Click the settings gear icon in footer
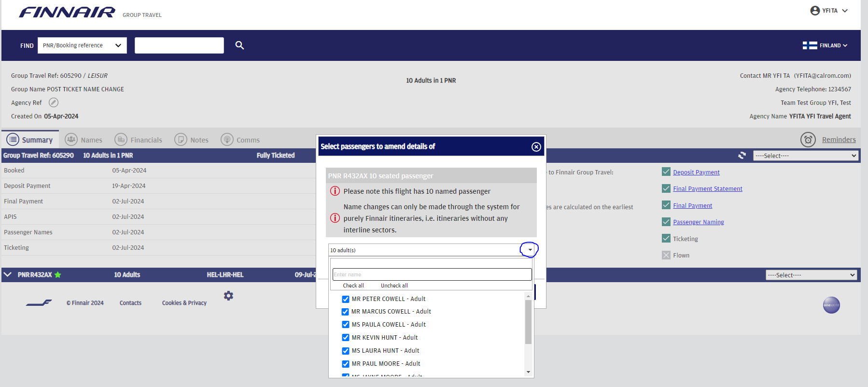This screenshot has width=868, height=387. (x=228, y=296)
